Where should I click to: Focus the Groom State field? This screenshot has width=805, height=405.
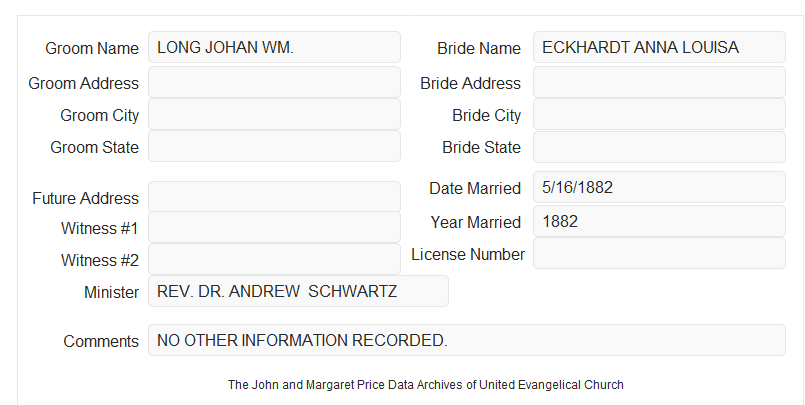(x=274, y=146)
